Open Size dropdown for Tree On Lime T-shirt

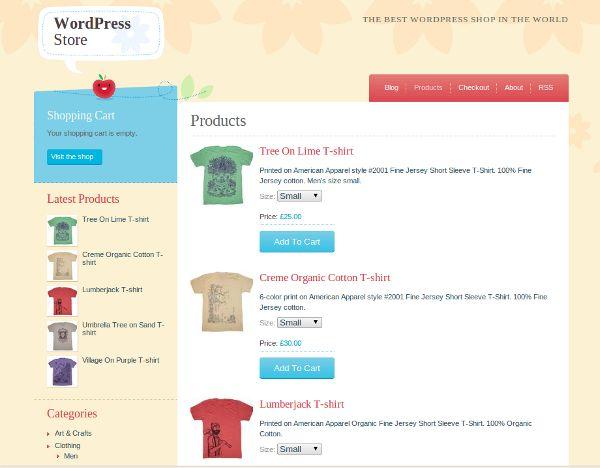pos(299,196)
